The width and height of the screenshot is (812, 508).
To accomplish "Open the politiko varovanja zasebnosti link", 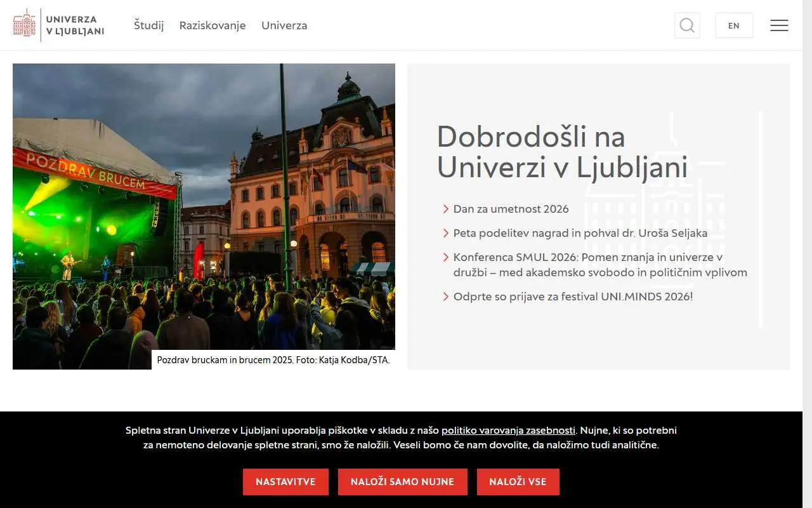I will point(508,430).
